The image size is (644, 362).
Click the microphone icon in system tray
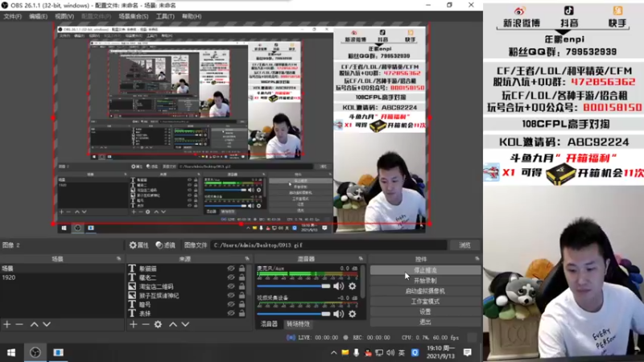click(356, 352)
